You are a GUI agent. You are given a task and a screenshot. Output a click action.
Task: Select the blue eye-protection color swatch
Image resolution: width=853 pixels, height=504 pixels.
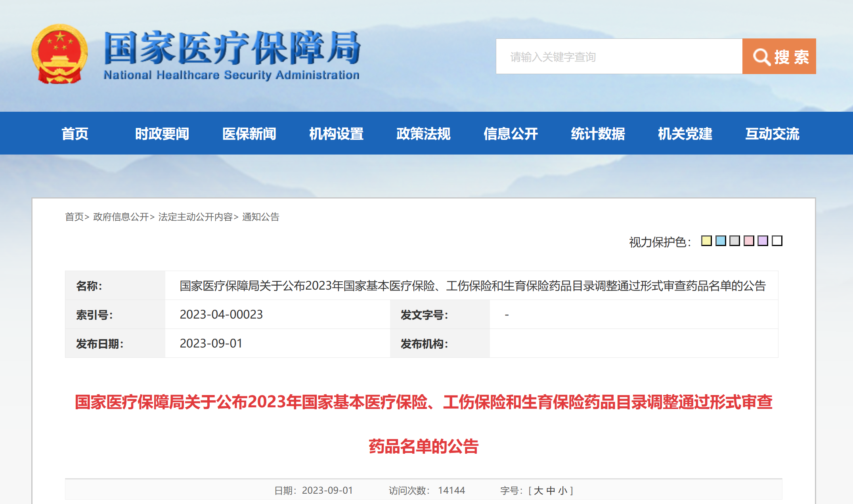pos(721,241)
